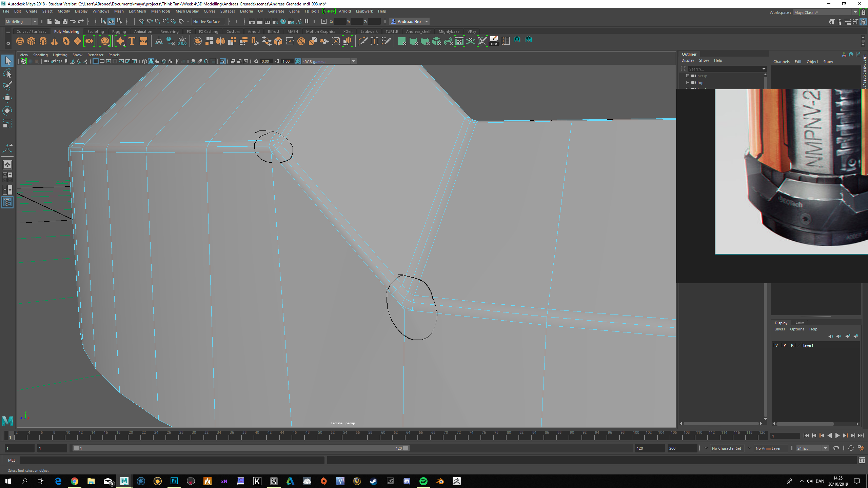Select the Move tool in the toolbox
The width and height of the screenshot is (868, 488).
coord(7,98)
